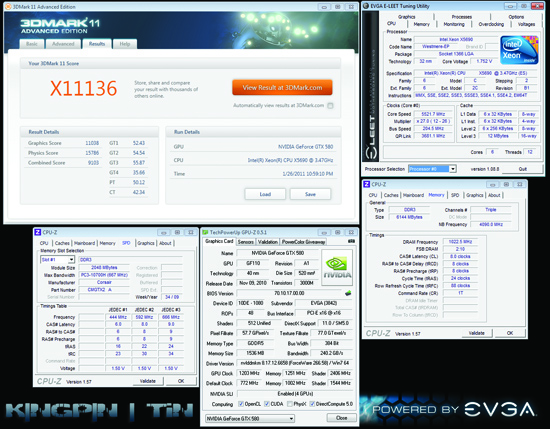
Task: Click the Save button in Run Details
Action: tap(310, 194)
